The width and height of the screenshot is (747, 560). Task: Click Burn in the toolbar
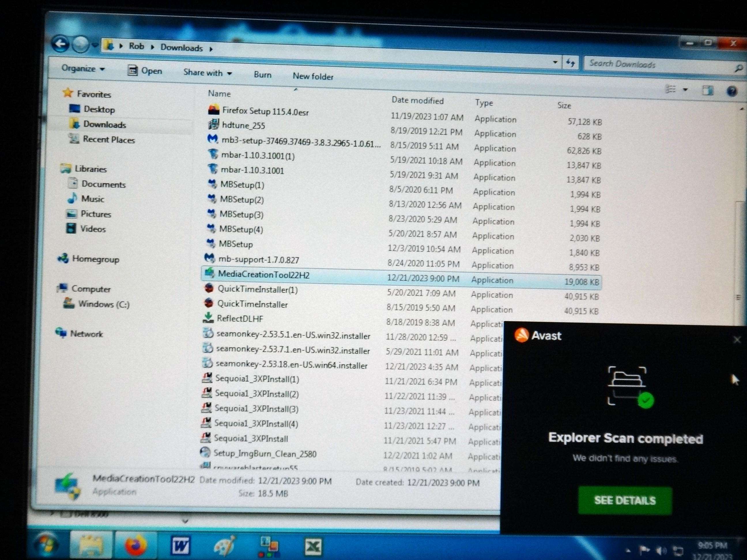[262, 75]
